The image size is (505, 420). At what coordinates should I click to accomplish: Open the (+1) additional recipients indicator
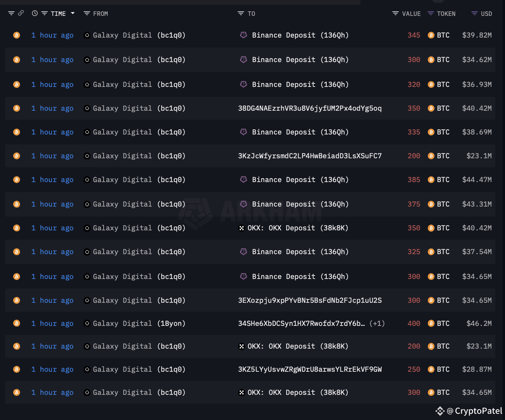tap(377, 323)
